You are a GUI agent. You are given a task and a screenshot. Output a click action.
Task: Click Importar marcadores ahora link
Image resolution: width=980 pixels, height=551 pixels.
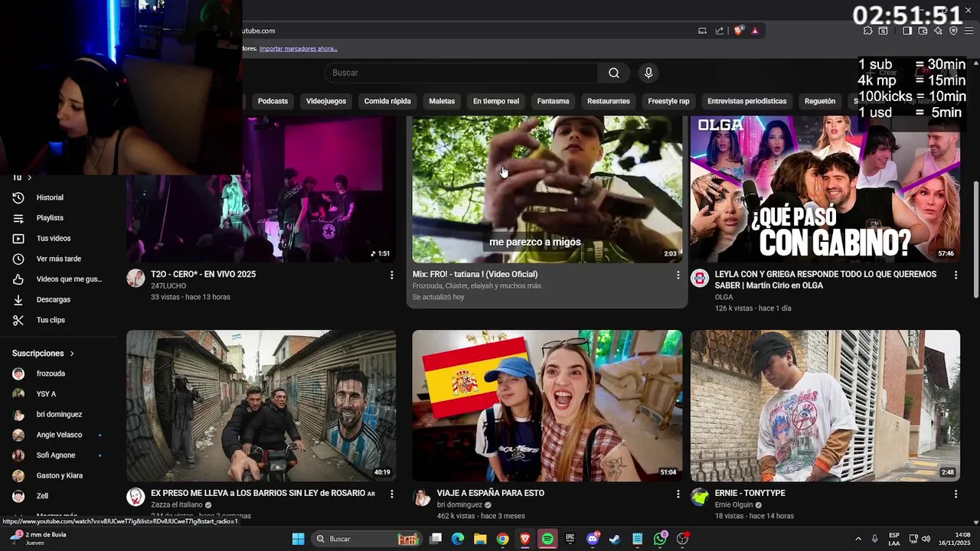click(299, 48)
